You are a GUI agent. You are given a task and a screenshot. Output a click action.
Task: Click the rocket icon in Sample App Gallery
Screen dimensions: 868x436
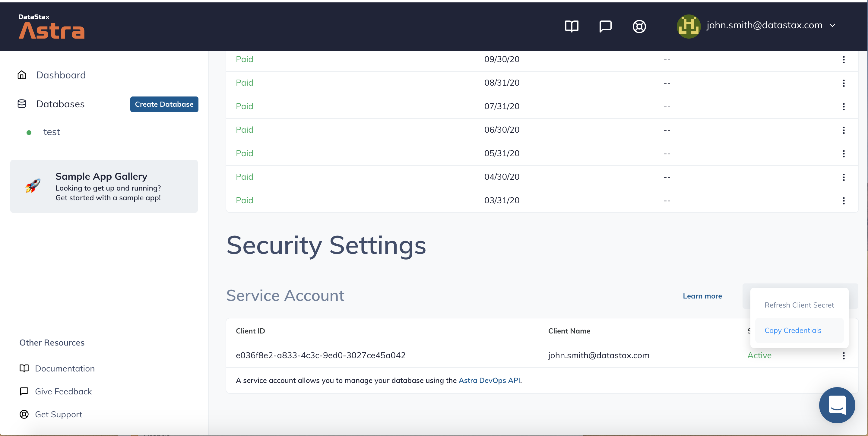tap(33, 186)
